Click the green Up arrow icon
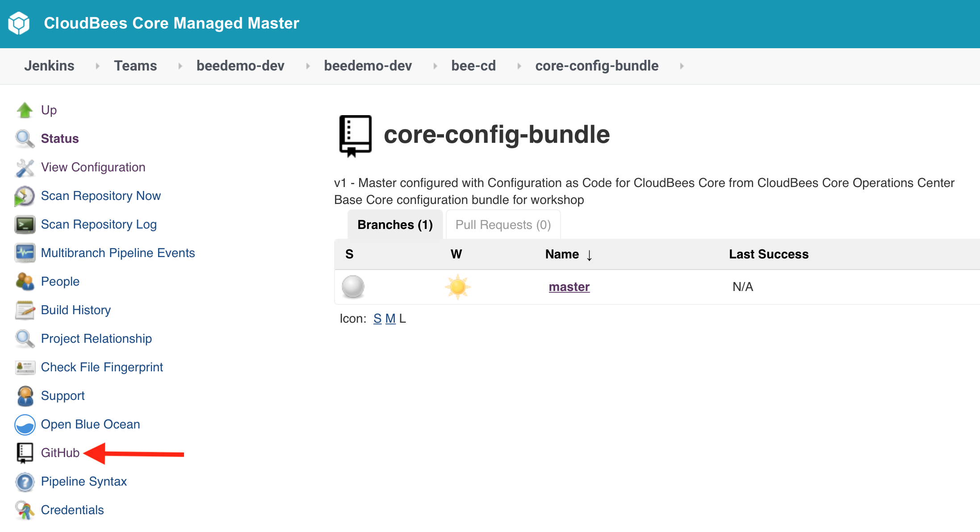Screen dimensions: 980x532 pyautogui.click(x=25, y=110)
